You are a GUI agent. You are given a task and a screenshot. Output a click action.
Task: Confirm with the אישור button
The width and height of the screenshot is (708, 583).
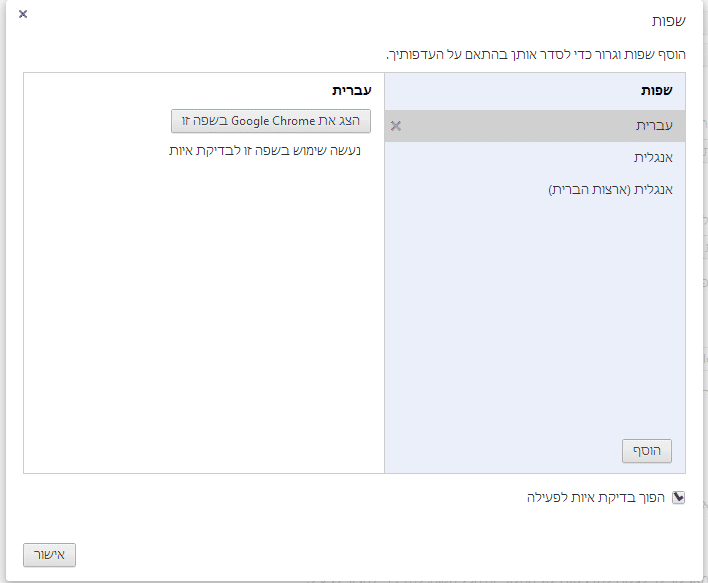click(50, 555)
